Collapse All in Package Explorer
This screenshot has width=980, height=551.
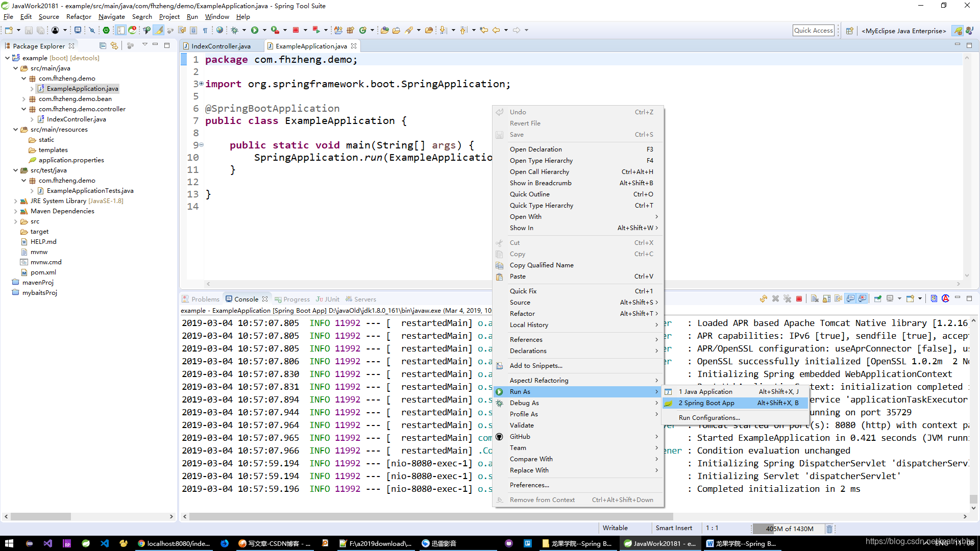click(103, 46)
